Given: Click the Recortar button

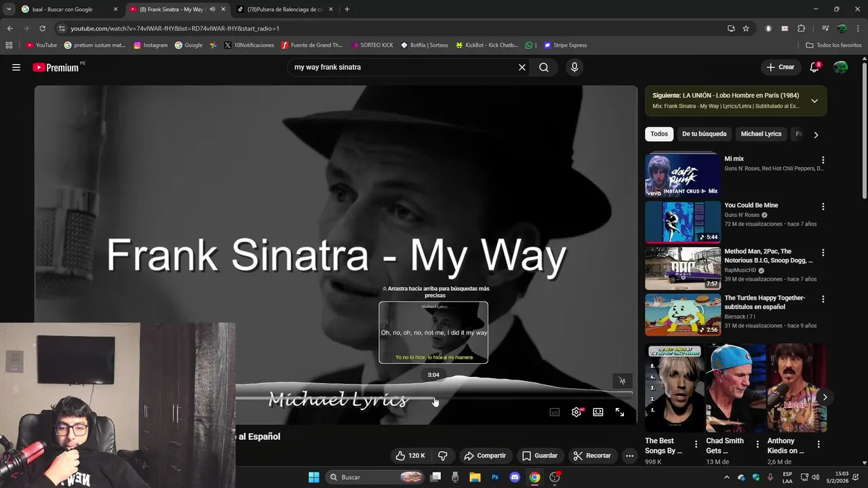Looking at the screenshot, I should [x=591, y=455].
